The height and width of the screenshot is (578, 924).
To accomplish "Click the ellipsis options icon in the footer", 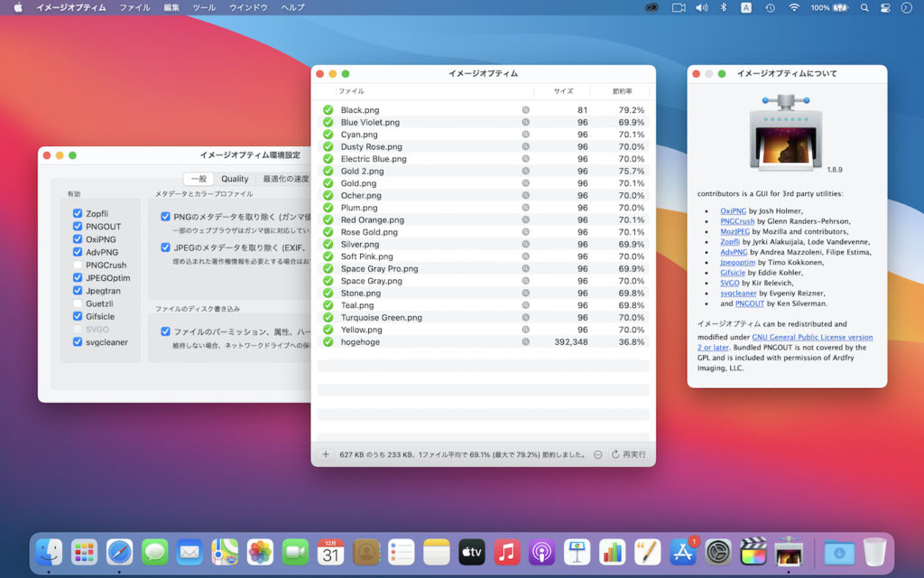I will [598, 454].
